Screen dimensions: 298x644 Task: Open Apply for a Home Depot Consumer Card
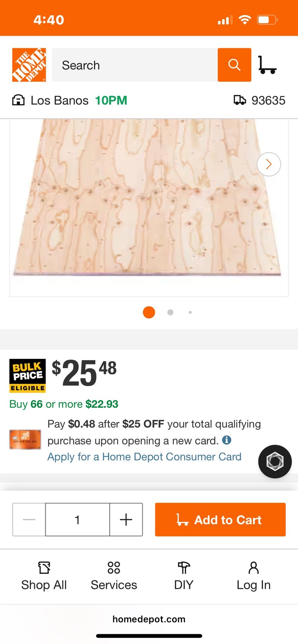coord(144,457)
